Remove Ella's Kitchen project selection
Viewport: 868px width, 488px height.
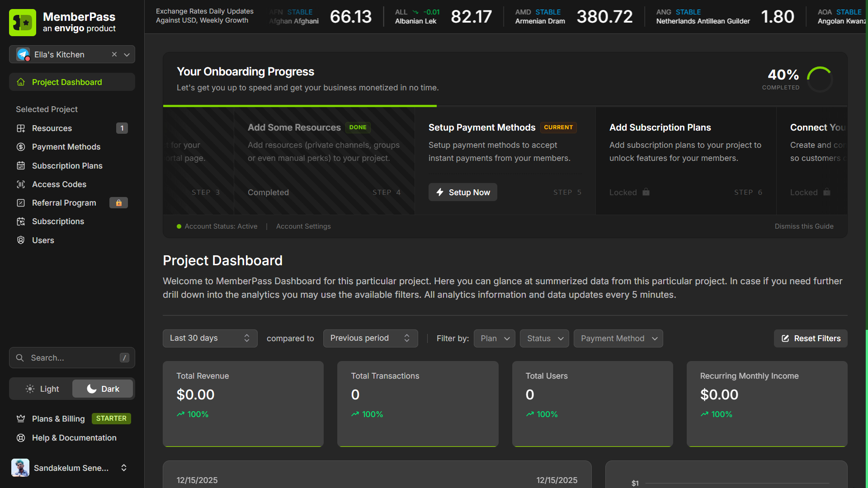tap(114, 54)
